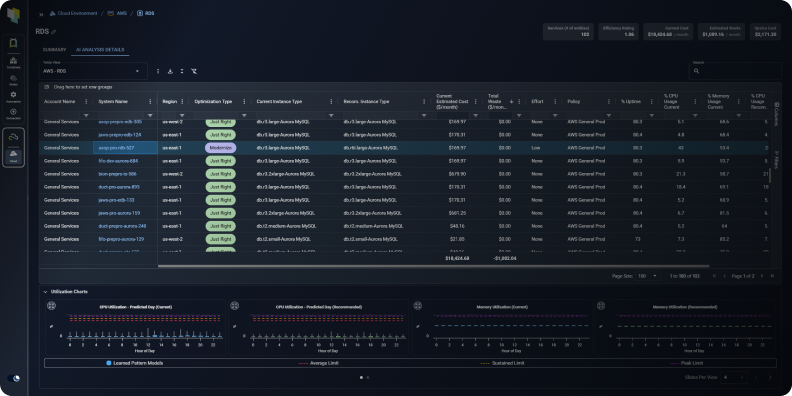Viewport: 792px width, 396px height.
Task: Go to AWS breadcrumb
Action: 118,14
